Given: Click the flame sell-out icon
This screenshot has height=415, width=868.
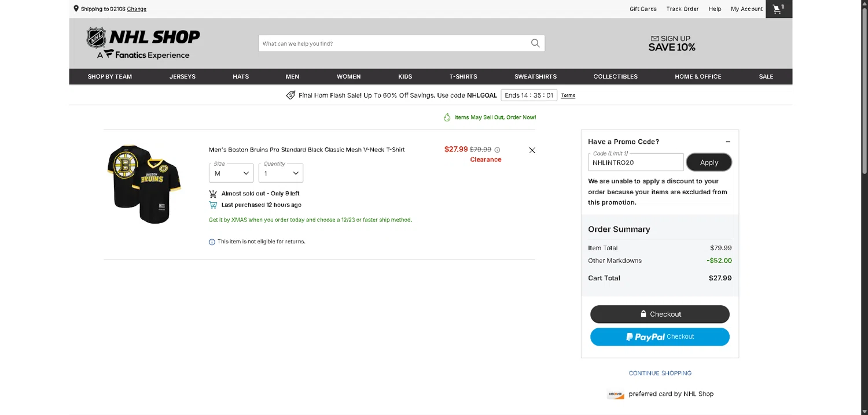Looking at the screenshot, I should pyautogui.click(x=447, y=117).
